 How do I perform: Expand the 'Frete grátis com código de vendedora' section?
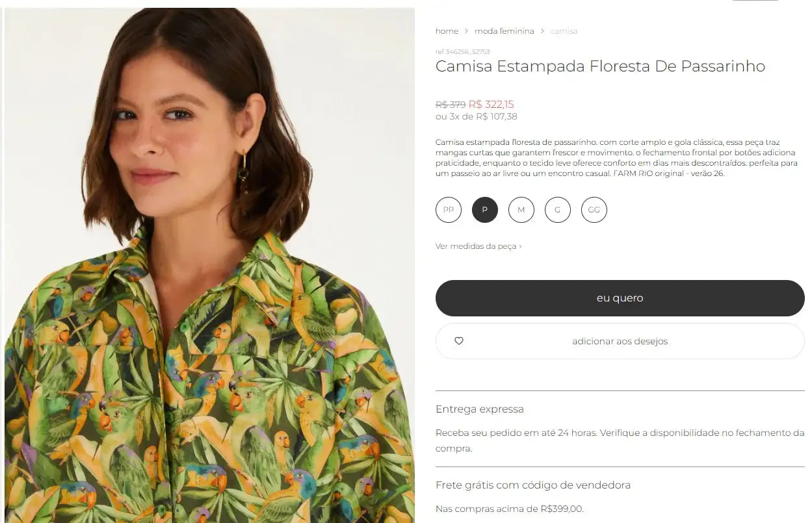coord(533,485)
